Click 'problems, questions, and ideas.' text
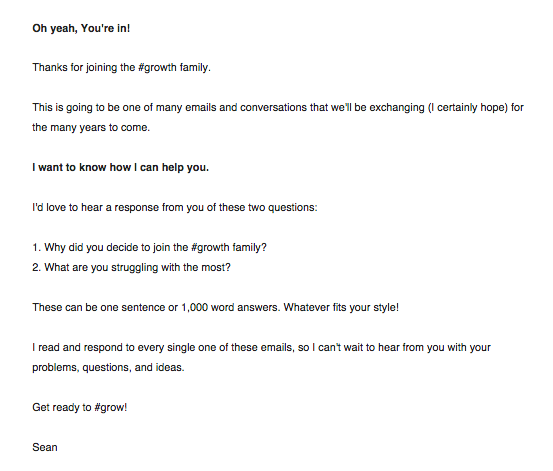The image size is (553, 471). (108, 368)
